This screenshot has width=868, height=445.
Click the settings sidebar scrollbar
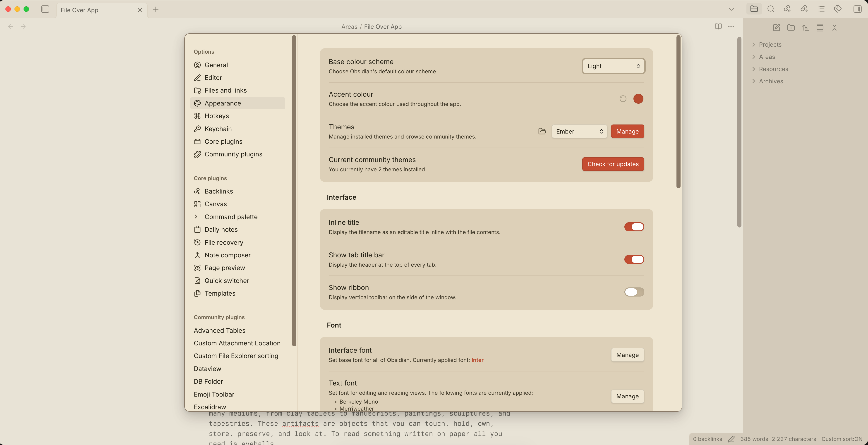tap(294, 191)
